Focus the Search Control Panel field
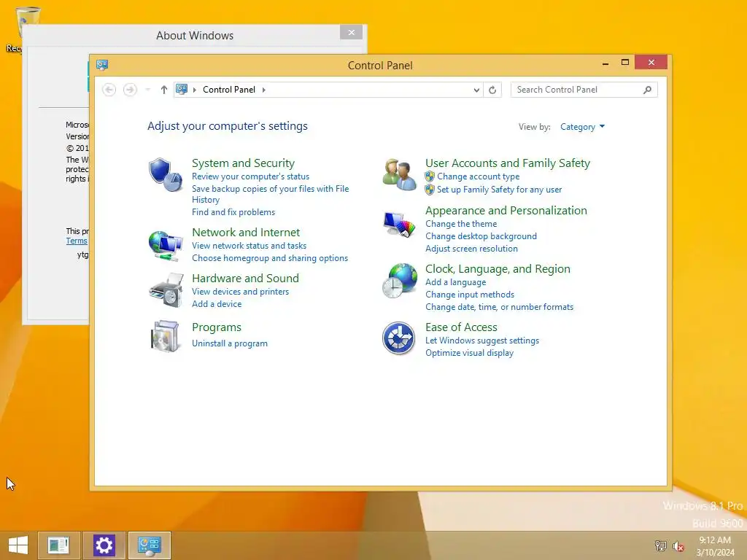747x560 pixels. click(x=584, y=90)
